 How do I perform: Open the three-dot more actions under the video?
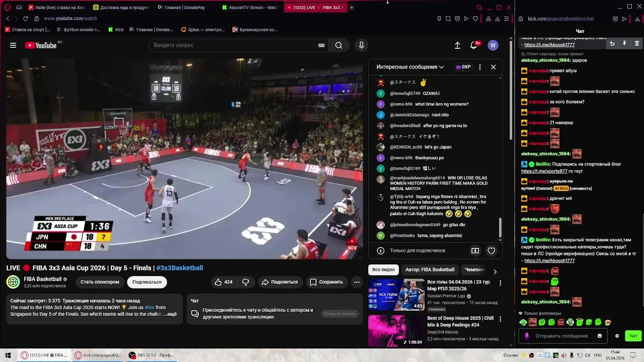coord(357,282)
